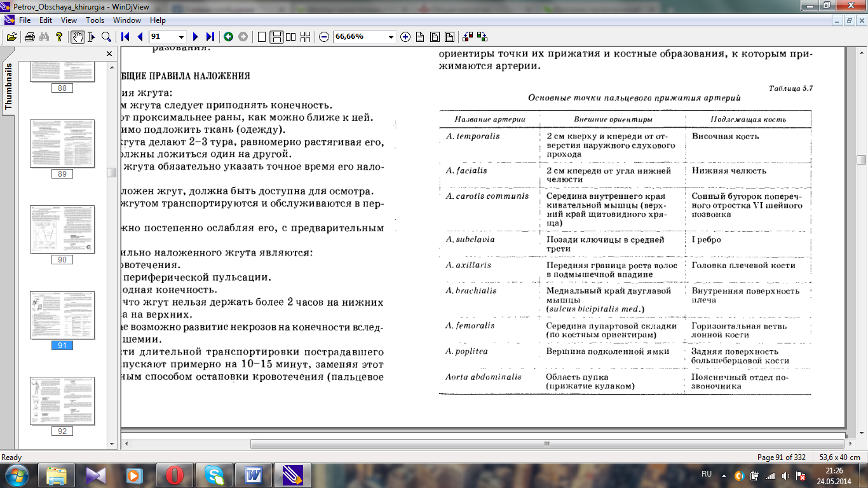
Task: Zoom out with the minus icon
Action: click(324, 37)
